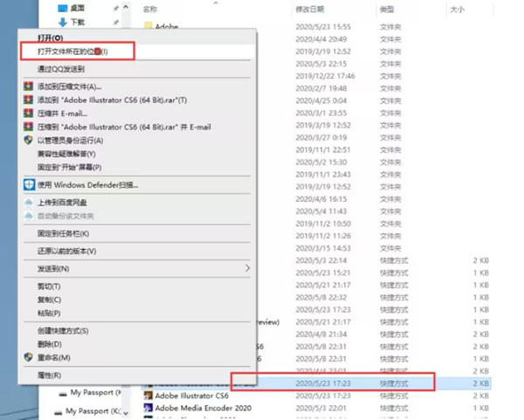Choose 删除(D) from context menu

click(50, 344)
